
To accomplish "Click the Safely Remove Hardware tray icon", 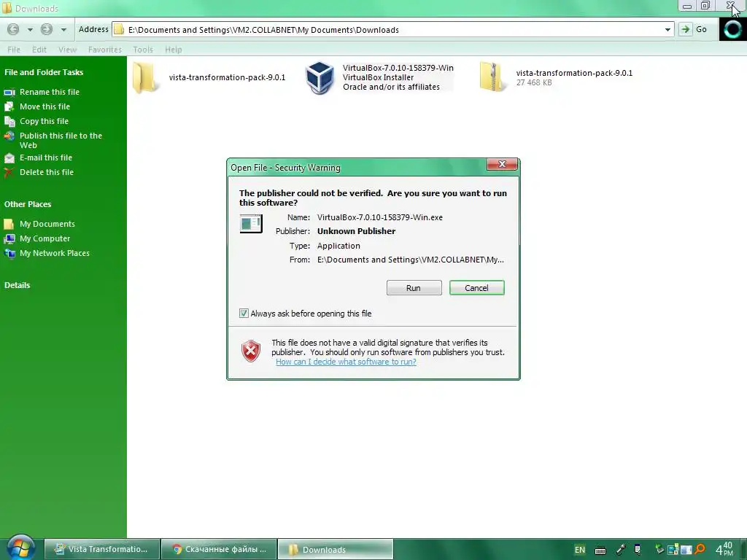I will tap(659, 550).
